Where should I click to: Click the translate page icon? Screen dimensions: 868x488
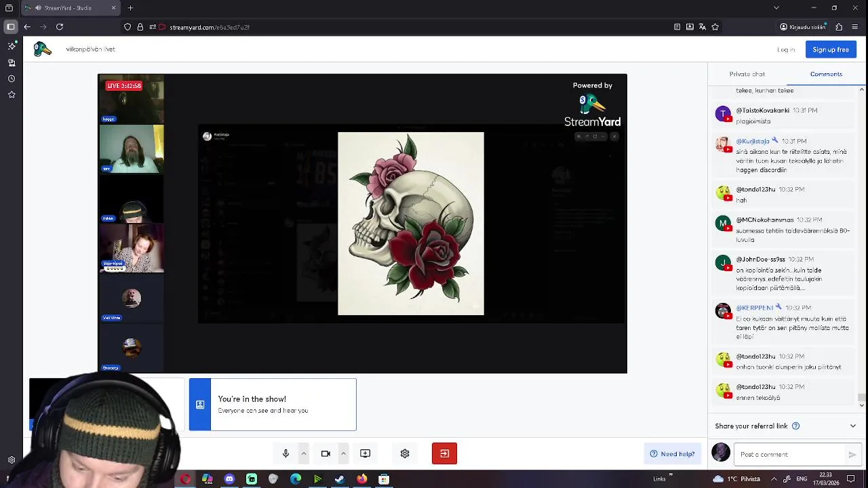click(x=703, y=27)
